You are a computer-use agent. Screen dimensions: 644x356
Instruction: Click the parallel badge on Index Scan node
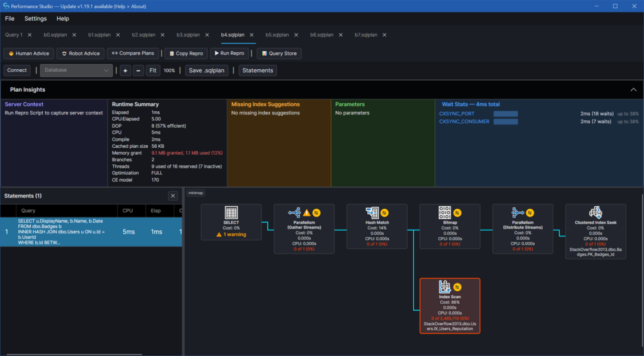click(x=458, y=287)
